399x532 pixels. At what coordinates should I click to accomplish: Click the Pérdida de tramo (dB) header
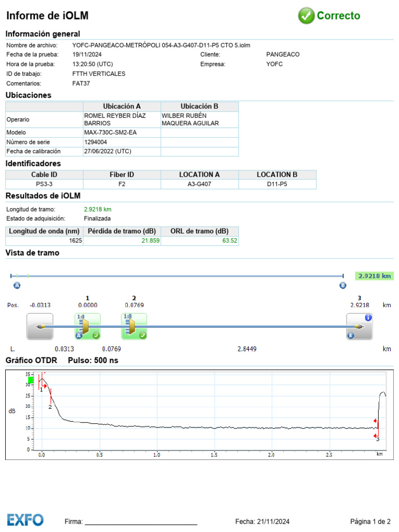point(122,231)
